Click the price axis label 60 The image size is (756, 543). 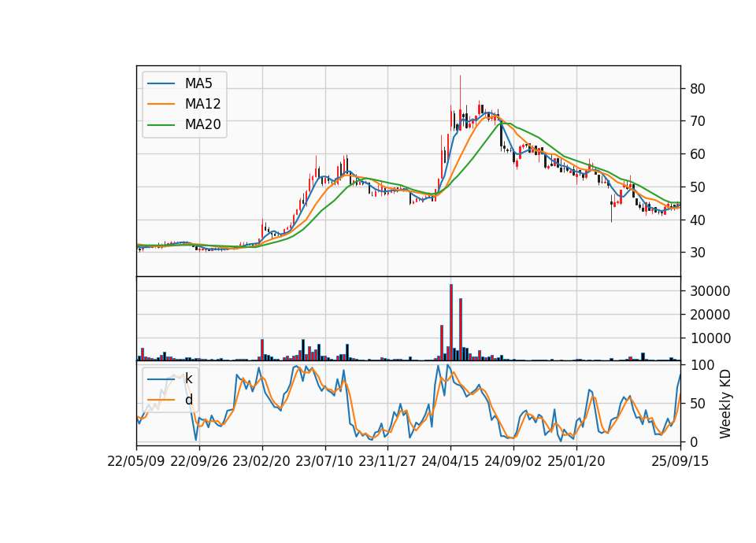pos(698,154)
